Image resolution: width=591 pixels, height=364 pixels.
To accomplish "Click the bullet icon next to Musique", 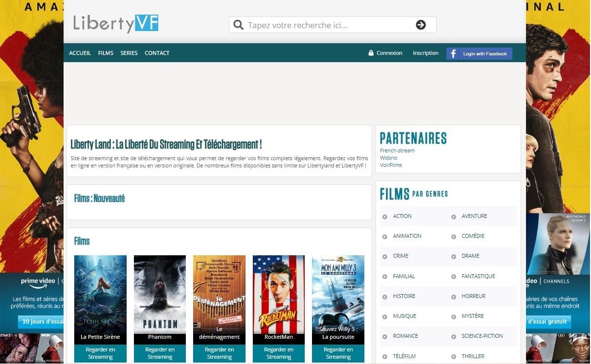I will click(385, 316).
